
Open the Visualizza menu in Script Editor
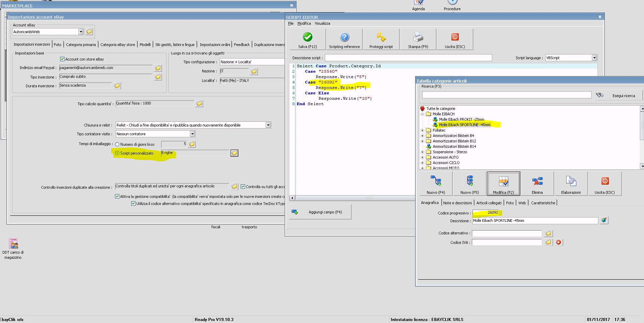click(x=322, y=23)
